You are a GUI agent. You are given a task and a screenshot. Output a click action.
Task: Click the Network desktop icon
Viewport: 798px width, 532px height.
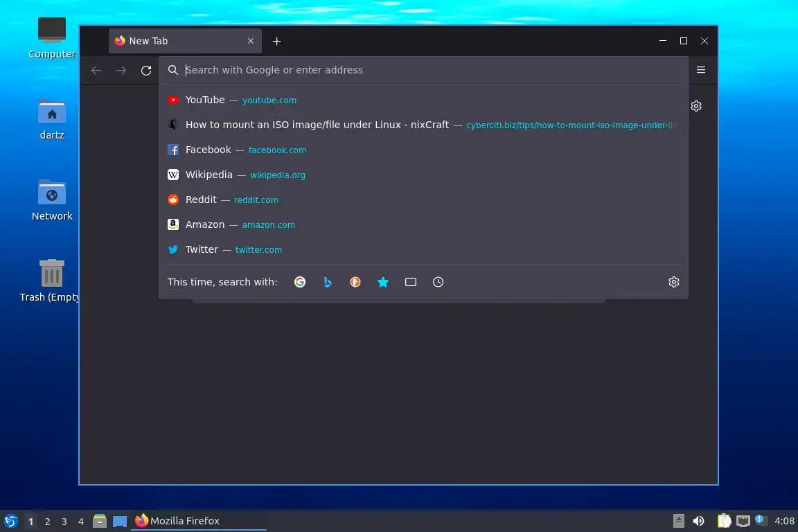click(x=52, y=200)
